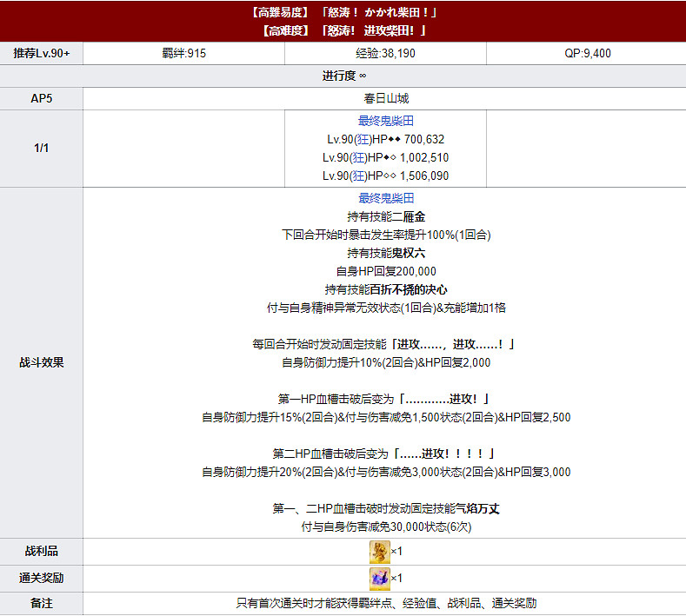
Task: Click the 1/1 wave label
Action: 42,149
